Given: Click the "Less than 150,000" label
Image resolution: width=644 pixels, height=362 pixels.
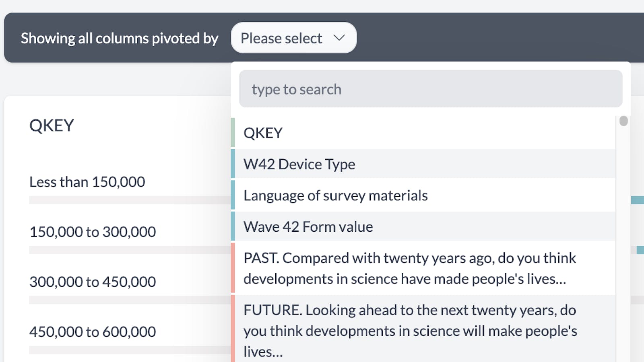Looking at the screenshot, I should pyautogui.click(x=87, y=182).
